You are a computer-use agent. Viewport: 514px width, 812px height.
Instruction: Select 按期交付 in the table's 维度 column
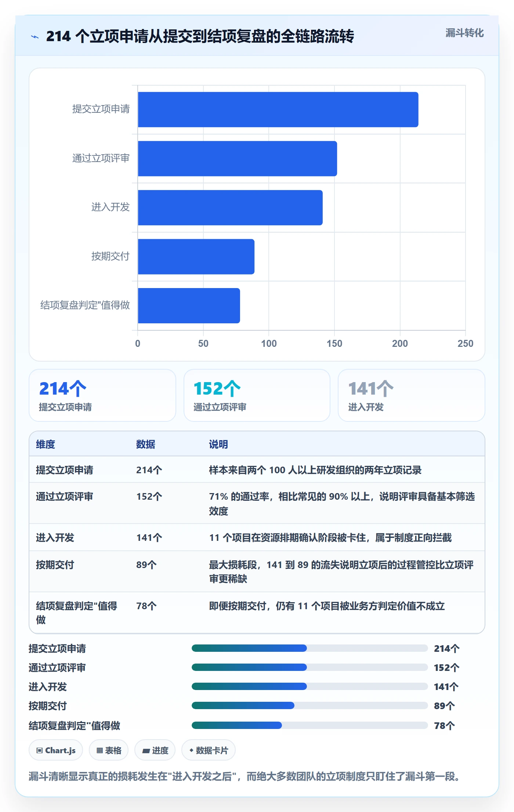tap(55, 565)
